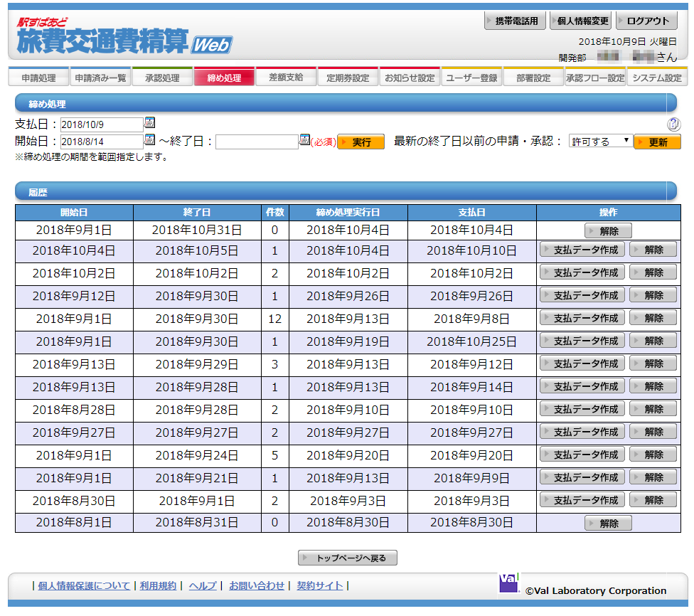Click the help question mark icon

pos(673,124)
